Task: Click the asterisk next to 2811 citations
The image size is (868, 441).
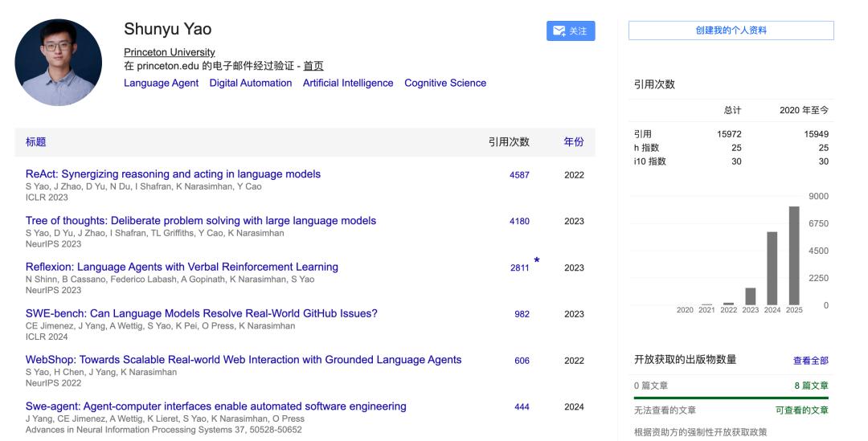Action: tap(537, 261)
